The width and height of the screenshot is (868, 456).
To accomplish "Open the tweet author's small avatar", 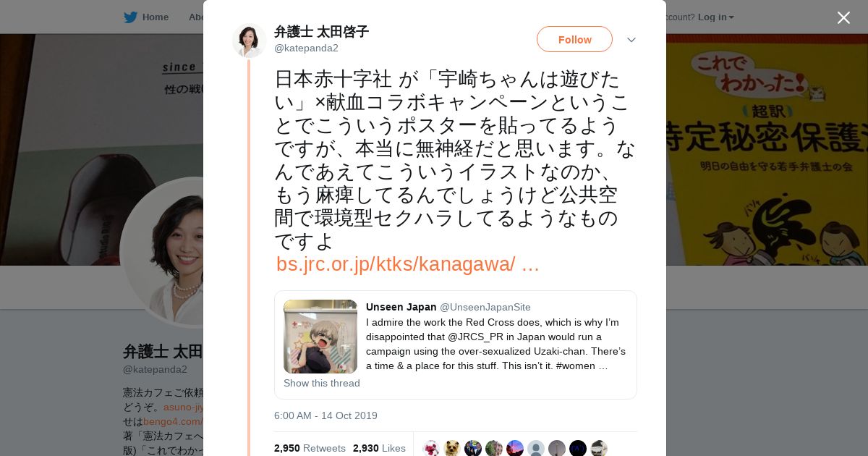I will click(250, 41).
